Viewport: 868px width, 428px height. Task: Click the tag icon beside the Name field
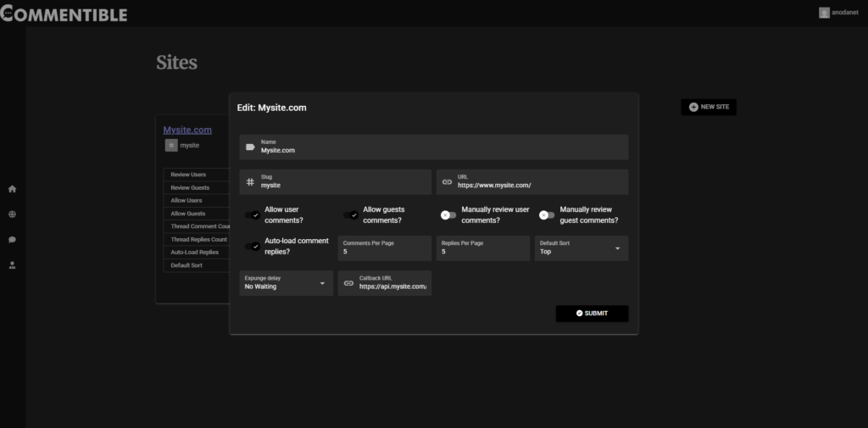[250, 147]
